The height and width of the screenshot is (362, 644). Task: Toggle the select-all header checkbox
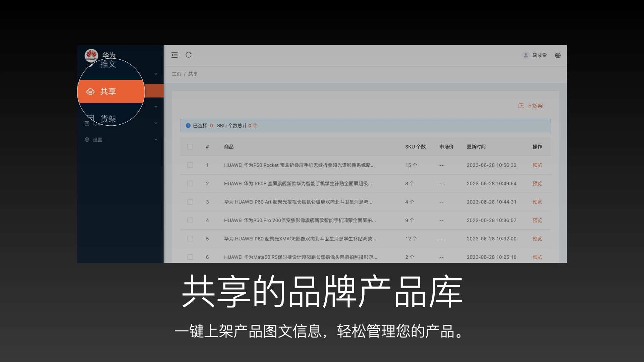pyautogui.click(x=190, y=147)
